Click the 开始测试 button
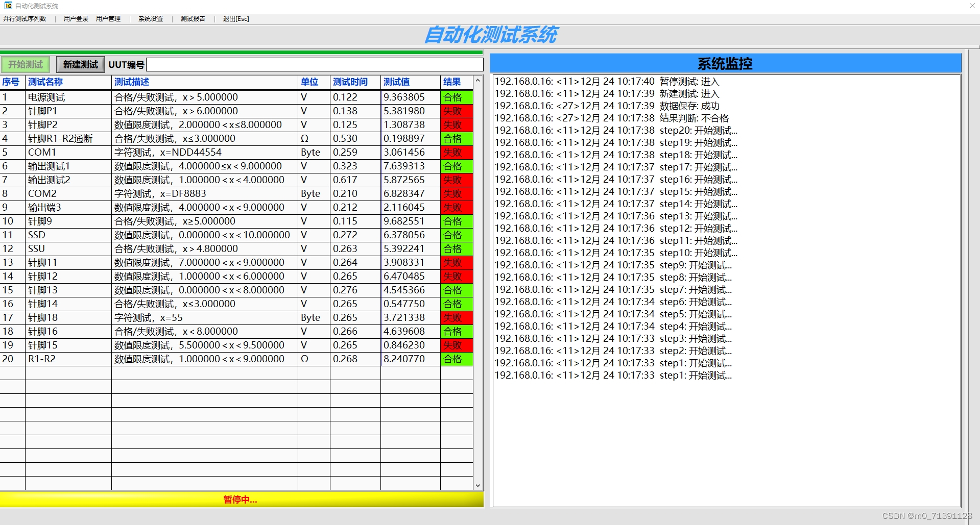980x525 pixels. click(26, 64)
